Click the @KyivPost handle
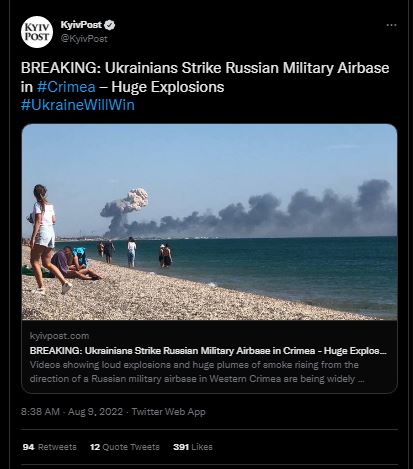This screenshot has width=413, height=469. coord(84,39)
